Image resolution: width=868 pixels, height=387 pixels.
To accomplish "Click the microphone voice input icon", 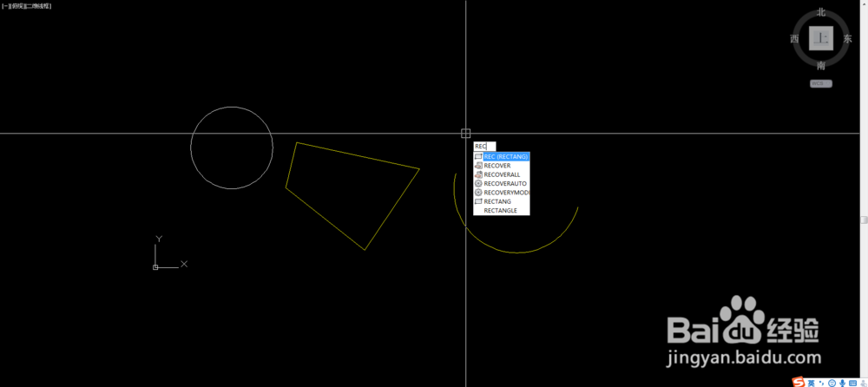I will [x=842, y=384].
